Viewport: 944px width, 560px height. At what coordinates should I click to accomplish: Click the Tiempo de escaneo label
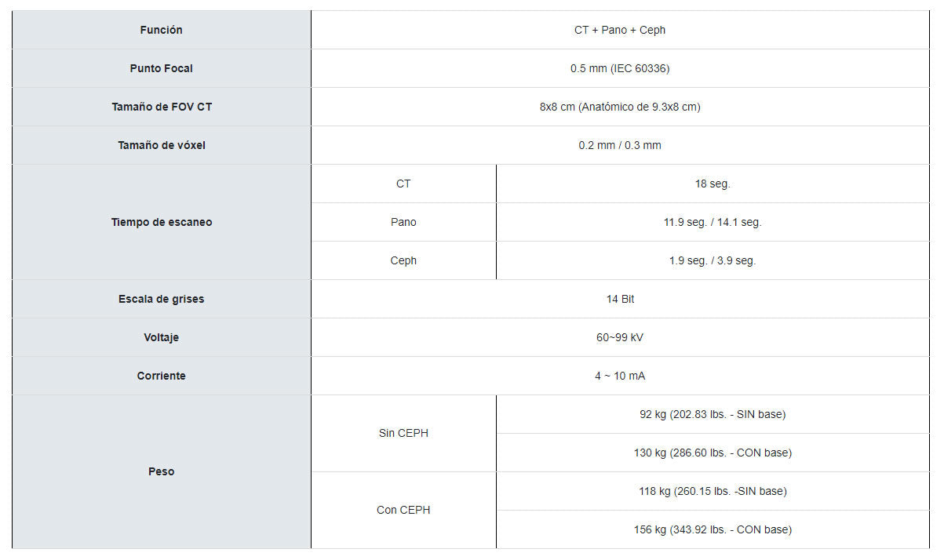click(x=161, y=222)
